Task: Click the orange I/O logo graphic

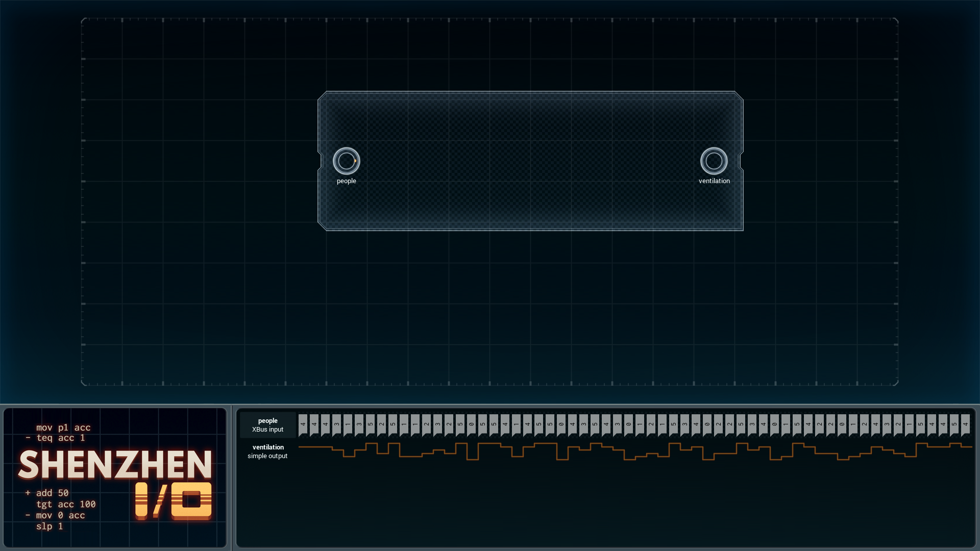Action: [174, 501]
